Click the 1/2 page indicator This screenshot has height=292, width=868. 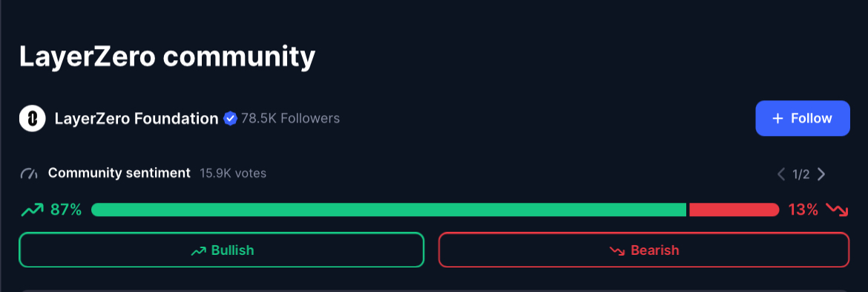tap(801, 175)
